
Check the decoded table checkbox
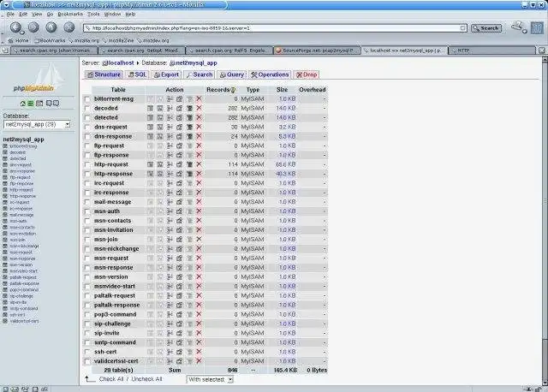click(x=87, y=109)
